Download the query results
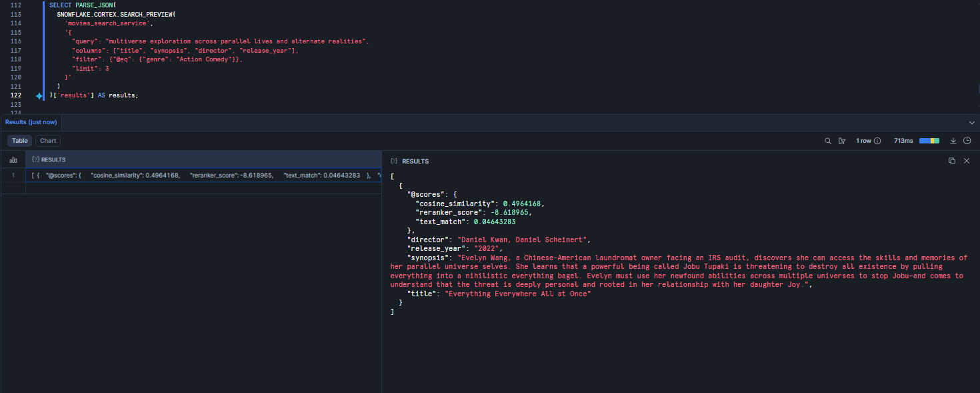Image resolution: width=980 pixels, height=393 pixels. click(x=953, y=141)
